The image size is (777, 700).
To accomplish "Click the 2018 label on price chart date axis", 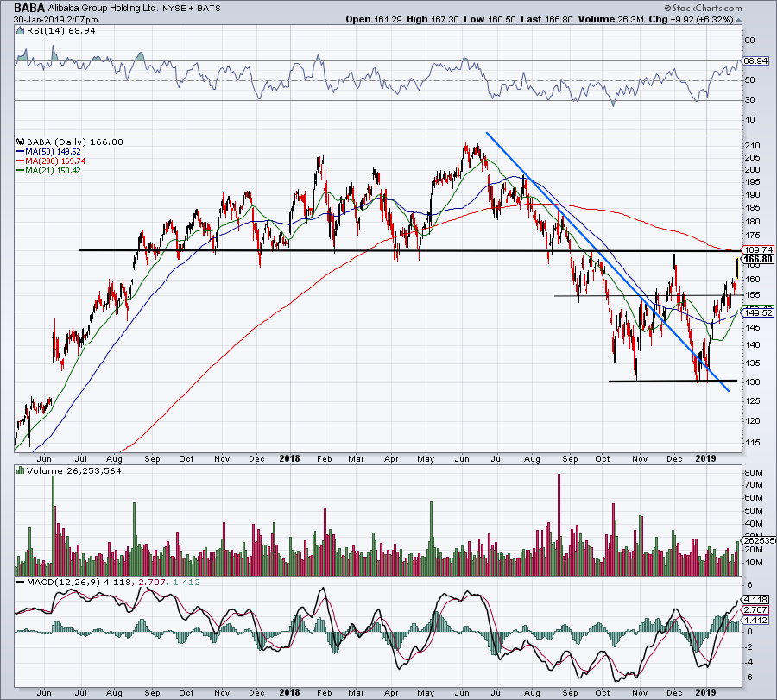I will tap(289, 458).
